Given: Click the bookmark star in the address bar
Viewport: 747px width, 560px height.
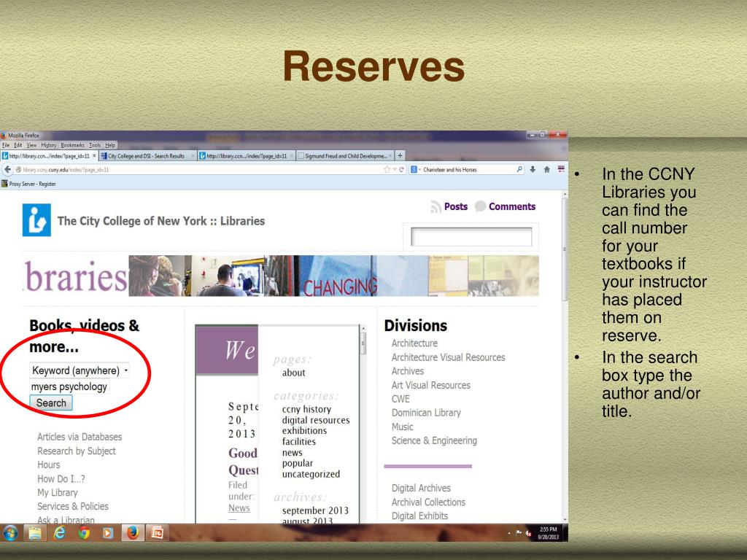Looking at the screenshot, I should coord(387,169).
